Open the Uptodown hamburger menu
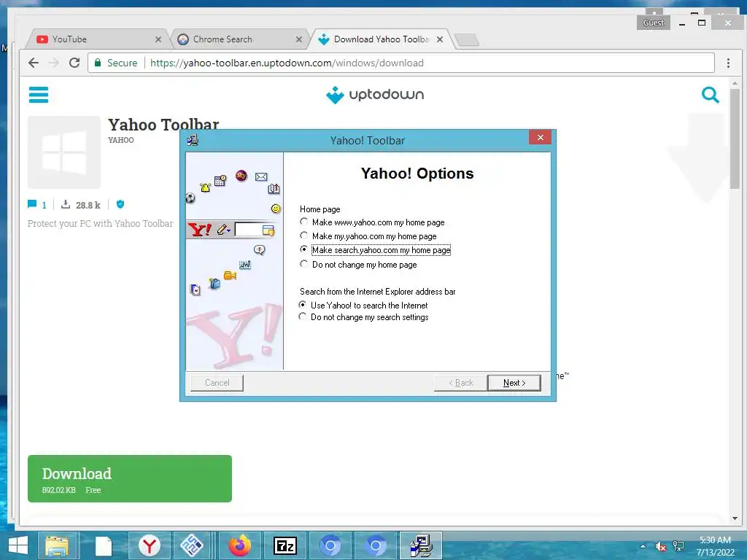Screen dimensions: 747x560 tap(39, 94)
